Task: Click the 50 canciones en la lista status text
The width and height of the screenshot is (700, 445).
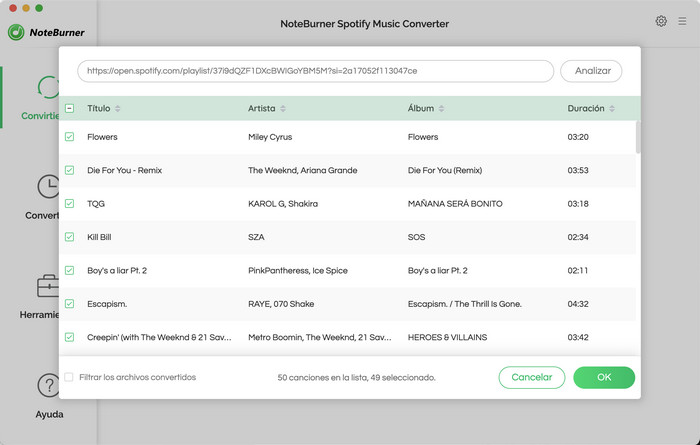Action: click(x=356, y=378)
